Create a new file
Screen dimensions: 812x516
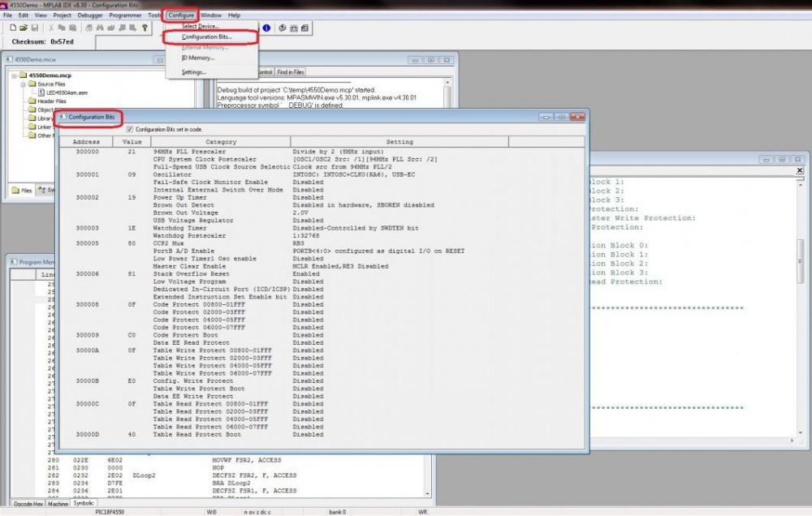tap(14, 28)
